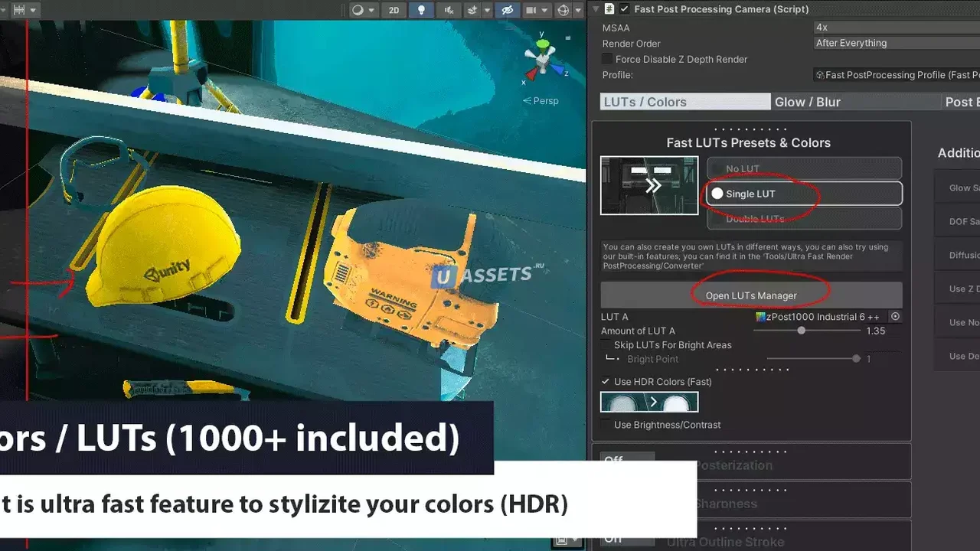Click the scene effects toggle icon

tap(472, 10)
